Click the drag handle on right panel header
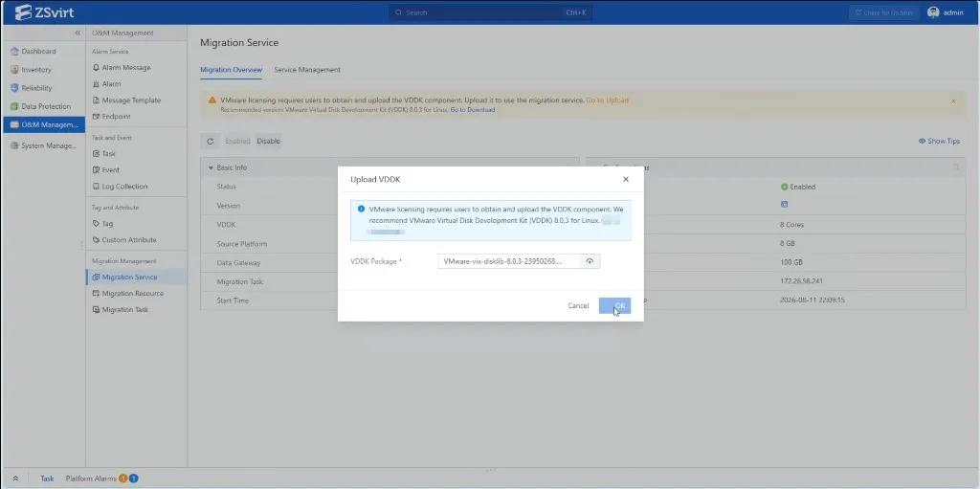 click(x=956, y=167)
